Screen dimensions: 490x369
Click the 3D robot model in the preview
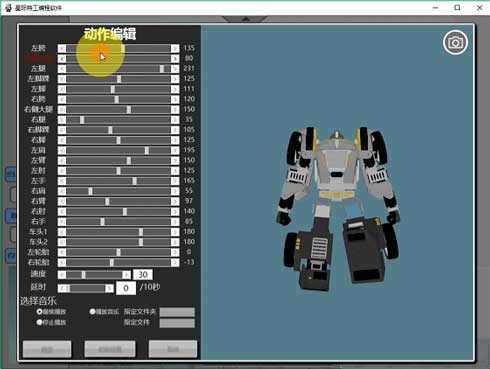338,208
